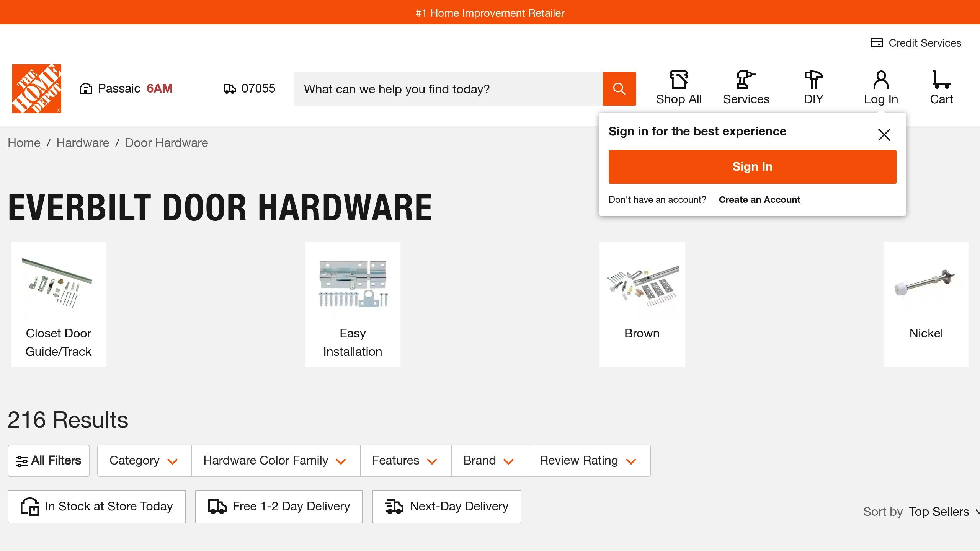Image resolution: width=980 pixels, height=551 pixels.
Task: Expand the Category dropdown filter
Action: point(144,460)
